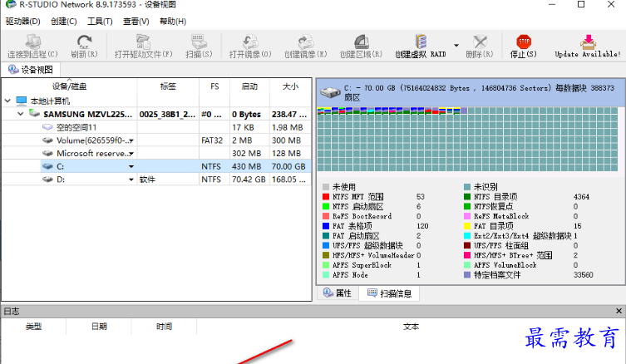Open the 创建(C) menu
This screenshot has width=626, height=364.
[64, 22]
